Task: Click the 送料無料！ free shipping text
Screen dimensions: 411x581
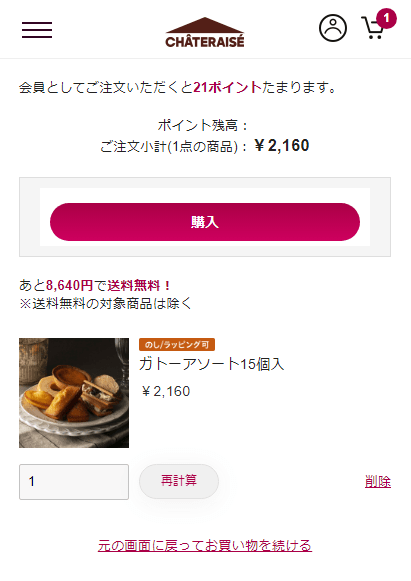Action: [139, 285]
